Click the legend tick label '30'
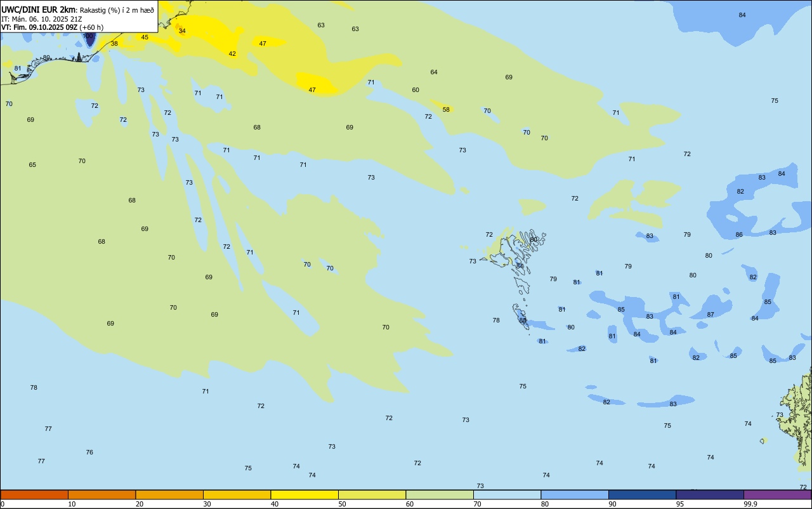 tap(207, 504)
